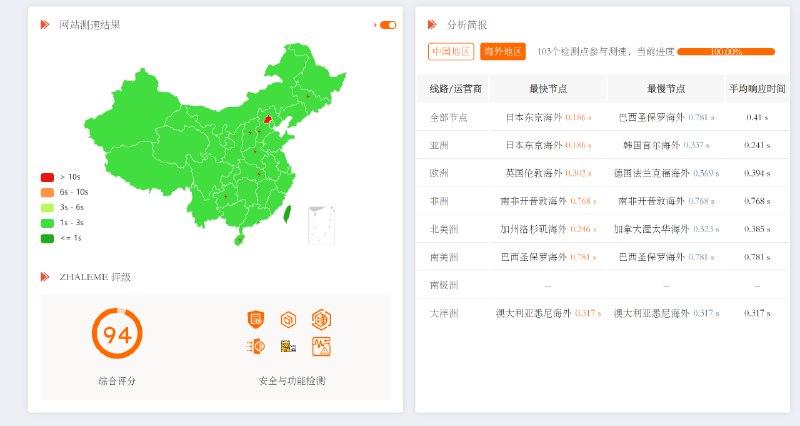The image size is (800, 426).
Task: Click the 0.385 s average value
Action: point(757,230)
